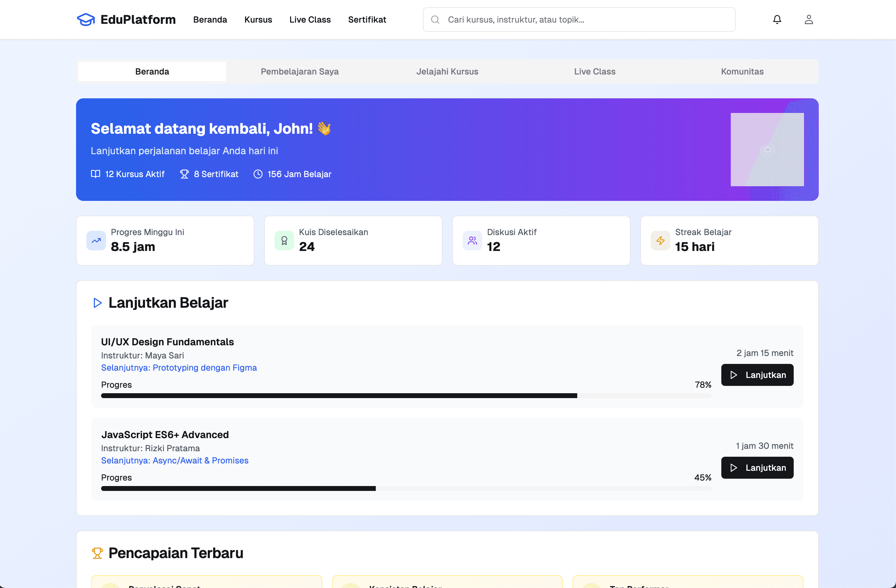Image resolution: width=896 pixels, height=588 pixels.
Task: Click Instruktur: Maya Sari text
Action: 143,355
